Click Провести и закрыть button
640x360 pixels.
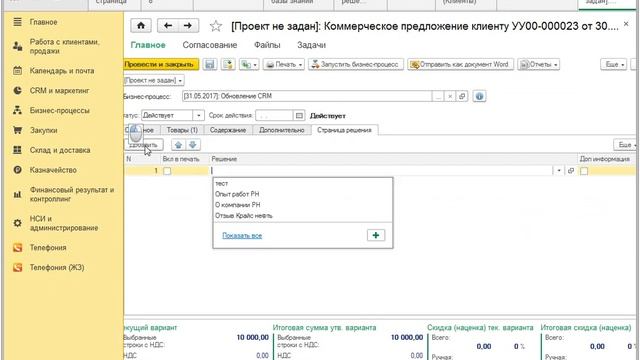(x=161, y=64)
